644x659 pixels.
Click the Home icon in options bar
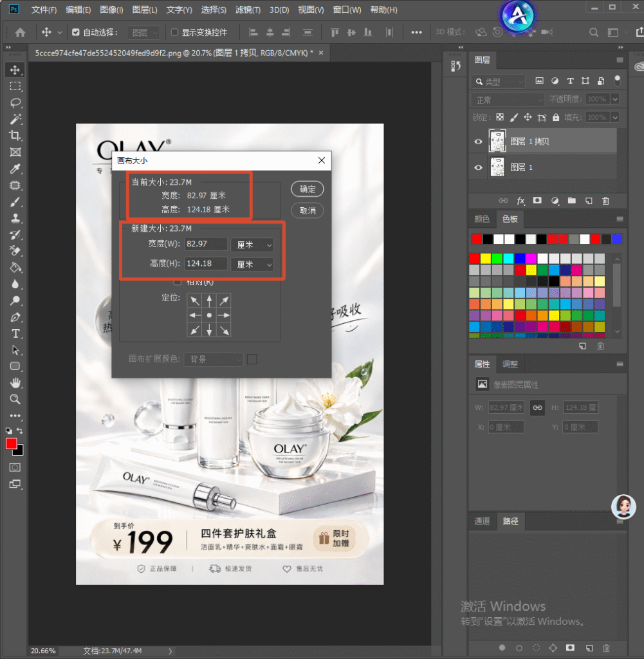(x=20, y=32)
